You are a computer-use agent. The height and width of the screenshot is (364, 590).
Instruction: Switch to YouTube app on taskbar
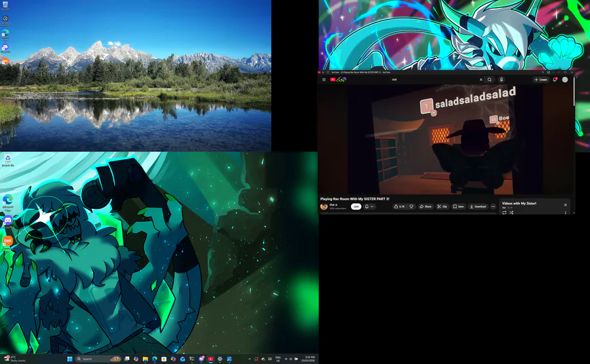coord(210,359)
